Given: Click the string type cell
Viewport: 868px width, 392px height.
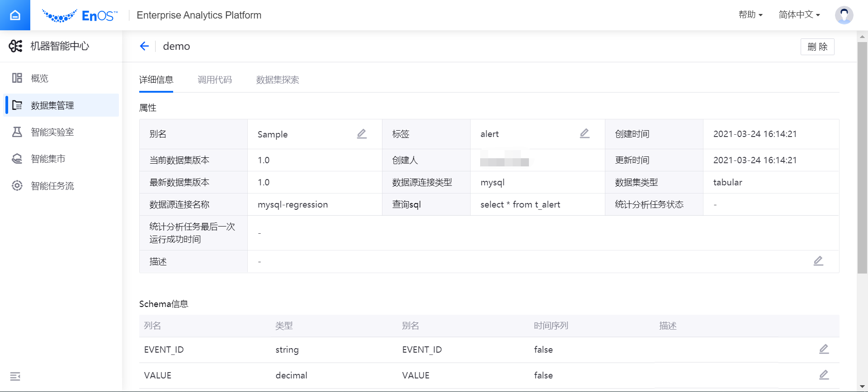Looking at the screenshot, I should tap(287, 349).
